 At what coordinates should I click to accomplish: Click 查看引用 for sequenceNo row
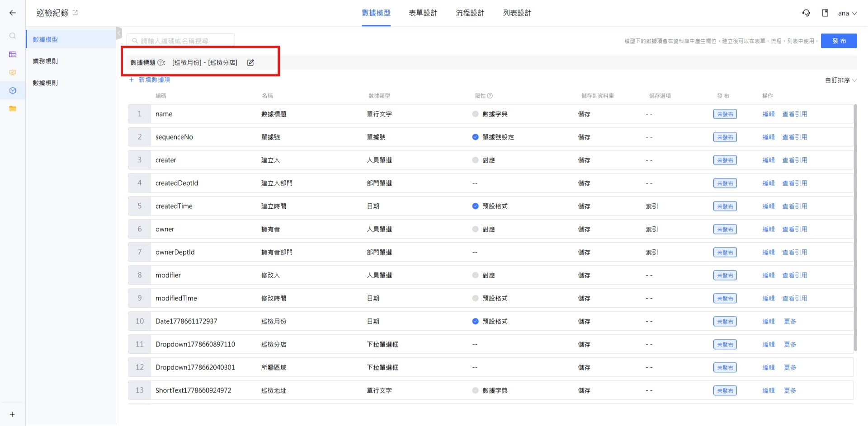pos(795,137)
